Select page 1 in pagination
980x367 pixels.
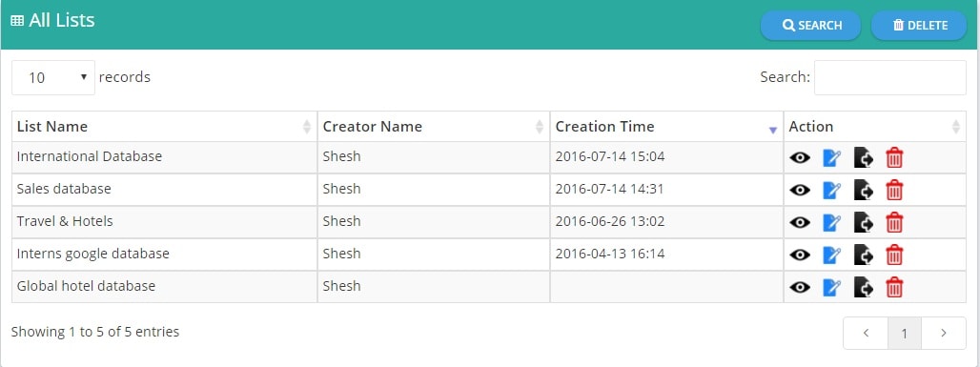[905, 334]
